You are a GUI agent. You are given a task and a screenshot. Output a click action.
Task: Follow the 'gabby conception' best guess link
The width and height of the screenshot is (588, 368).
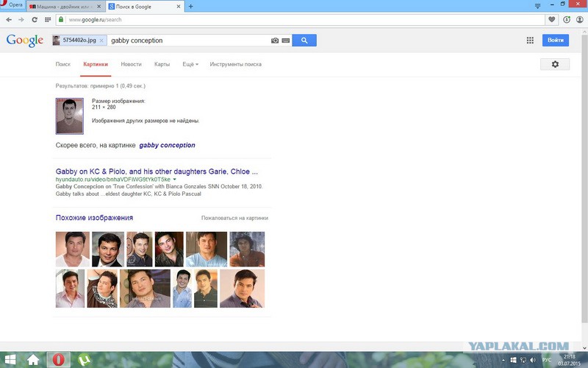coord(168,145)
